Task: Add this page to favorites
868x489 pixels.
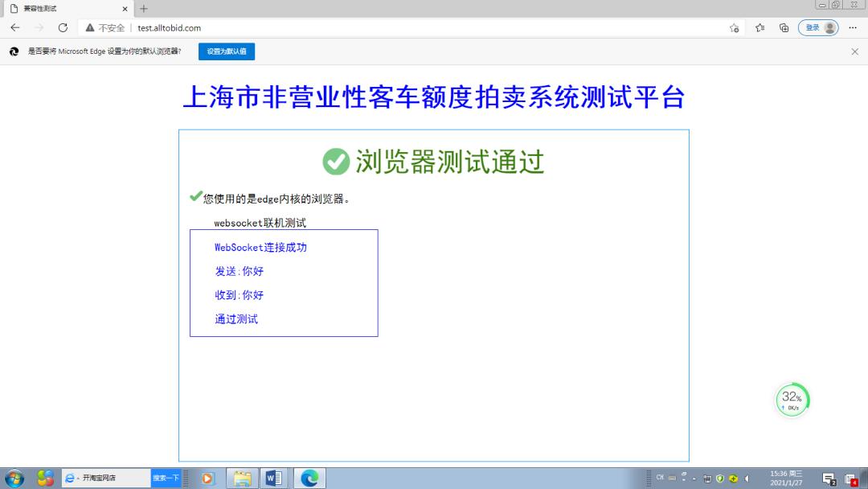Action: click(x=734, y=27)
